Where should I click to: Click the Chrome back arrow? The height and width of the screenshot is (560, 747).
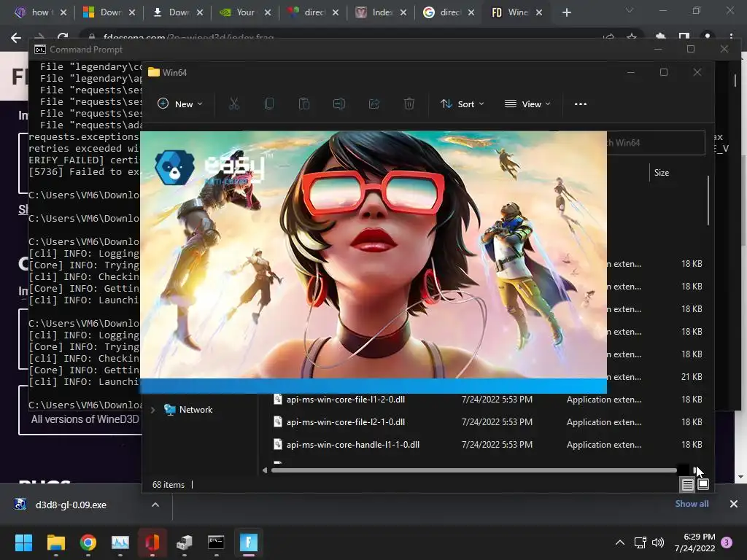(x=16, y=38)
